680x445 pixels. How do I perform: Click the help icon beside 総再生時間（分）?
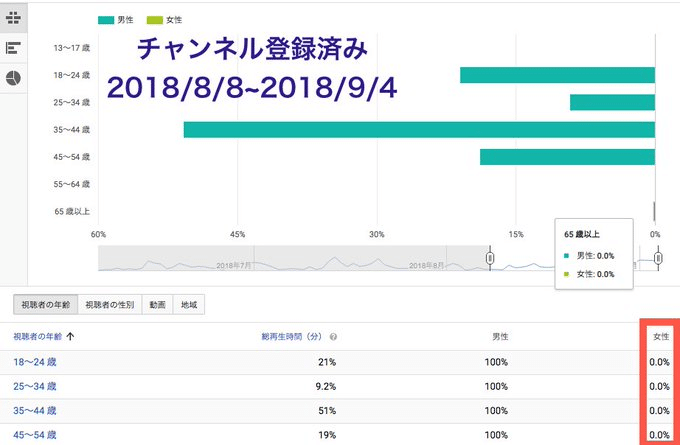pyautogui.click(x=333, y=338)
